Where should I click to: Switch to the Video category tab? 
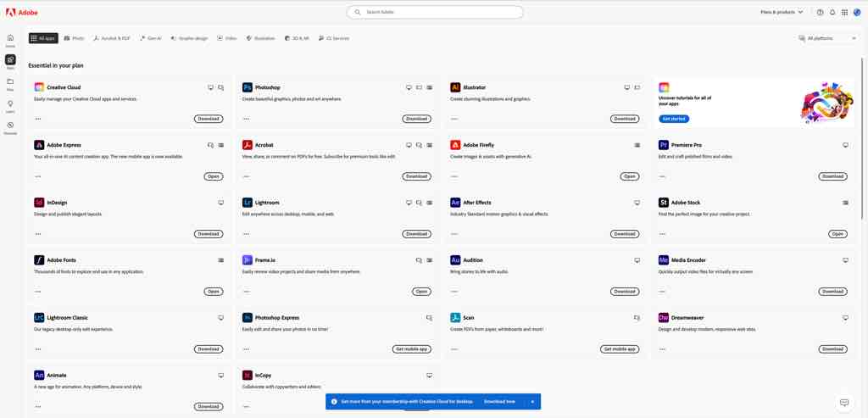tap(227, 38)
